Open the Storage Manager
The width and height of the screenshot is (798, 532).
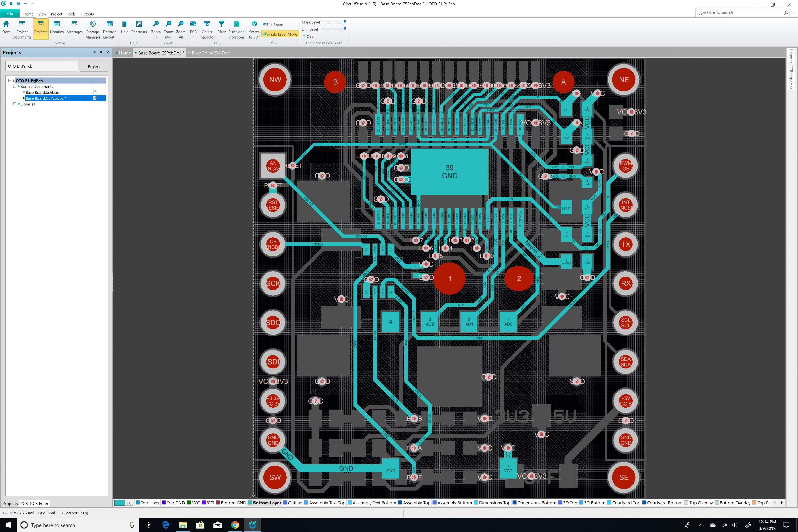pyautogui.click(x=92, y=30)
